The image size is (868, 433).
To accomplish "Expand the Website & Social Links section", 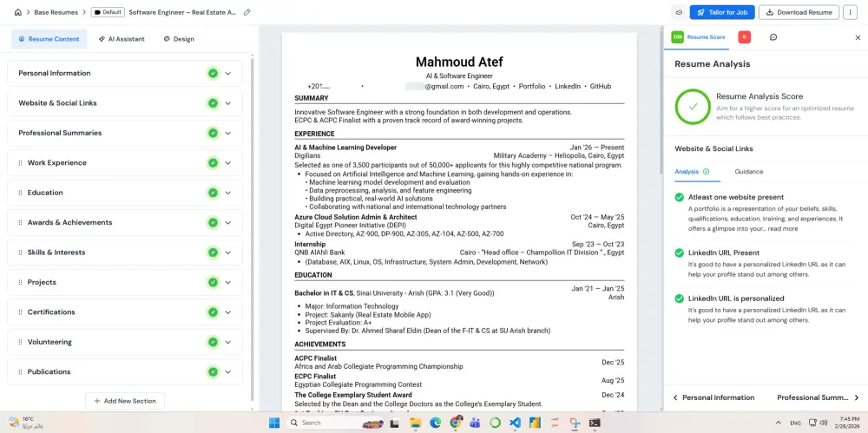I will 228,103.
